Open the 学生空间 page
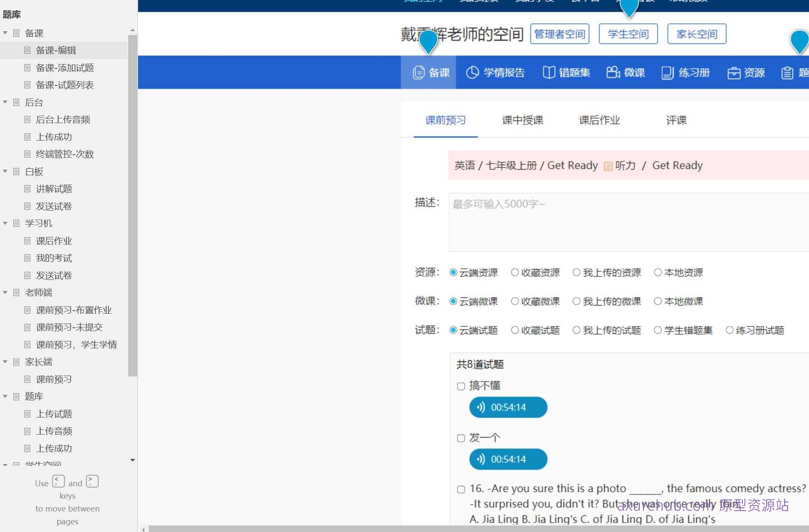809x532 pixels. [x=628, y=34]
